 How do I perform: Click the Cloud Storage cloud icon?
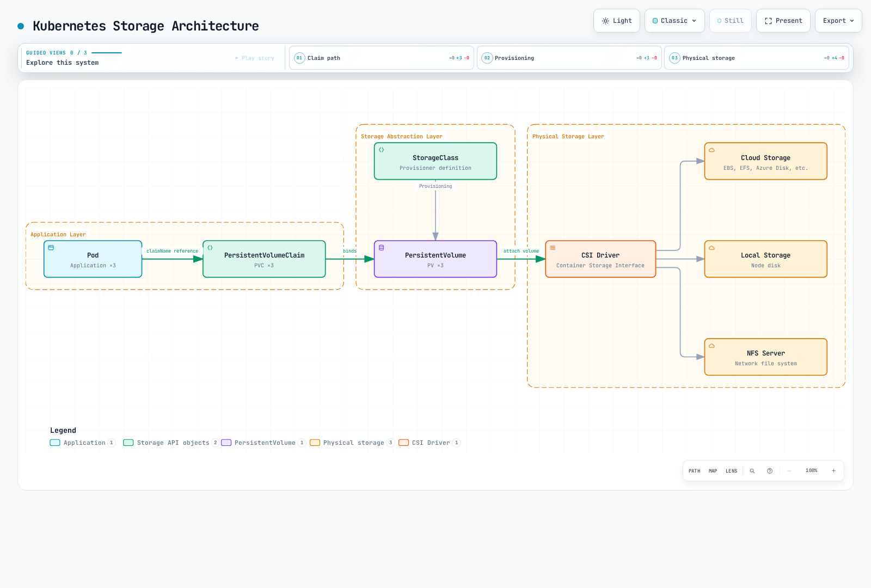click(x=711, y=150)
